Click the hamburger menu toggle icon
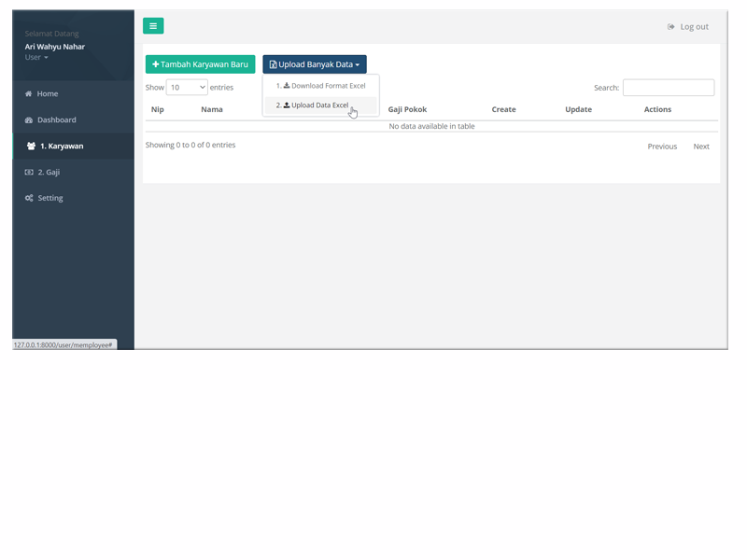Image resolution: width=747 pixels, height=560 pixels. pos(153,26)
